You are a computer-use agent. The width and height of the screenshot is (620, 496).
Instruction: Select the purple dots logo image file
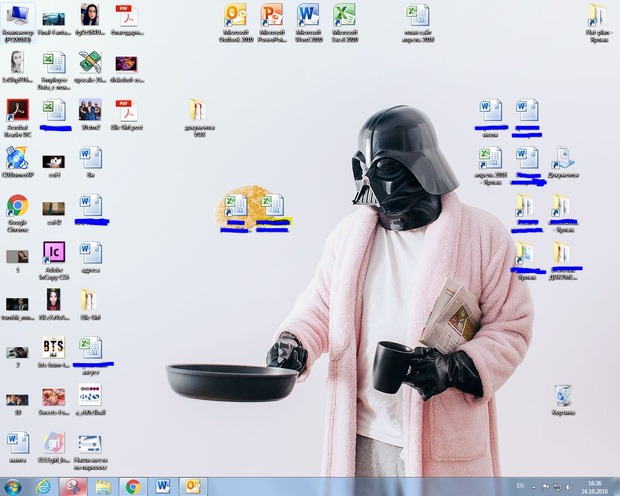click(90, 399)
